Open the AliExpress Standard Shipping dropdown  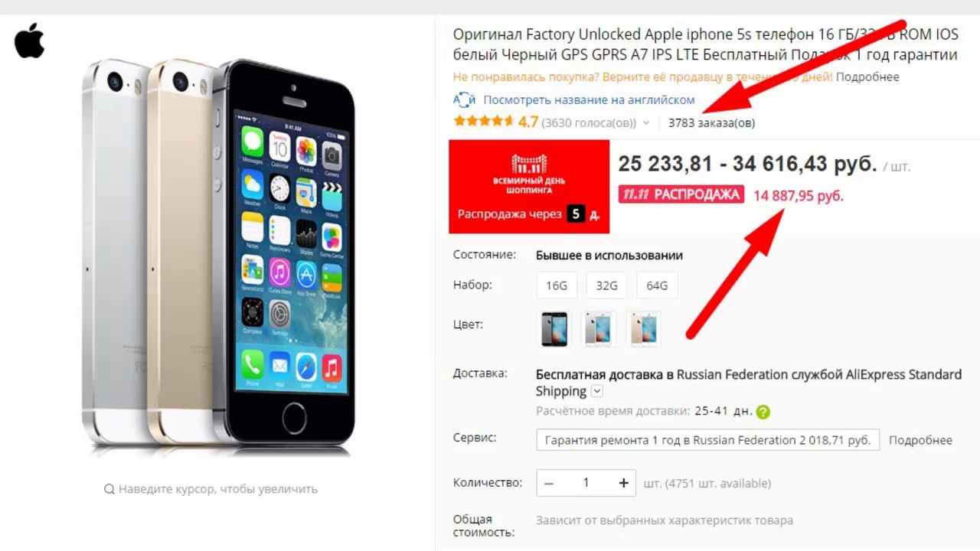click(x=597, y=392)
